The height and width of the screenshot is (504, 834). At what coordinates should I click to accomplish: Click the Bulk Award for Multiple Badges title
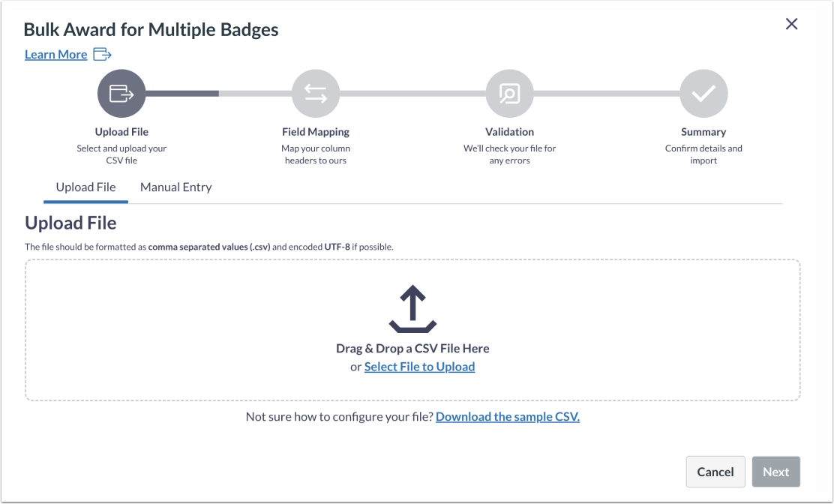[151, 29]
